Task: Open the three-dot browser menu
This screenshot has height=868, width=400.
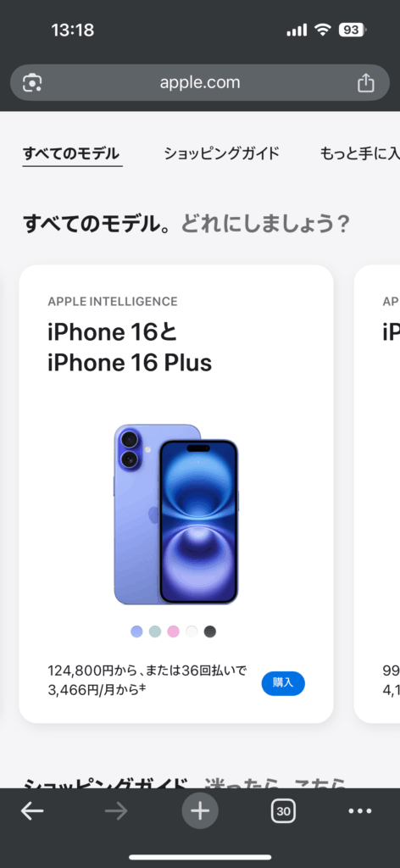Action: coord(360,811)
